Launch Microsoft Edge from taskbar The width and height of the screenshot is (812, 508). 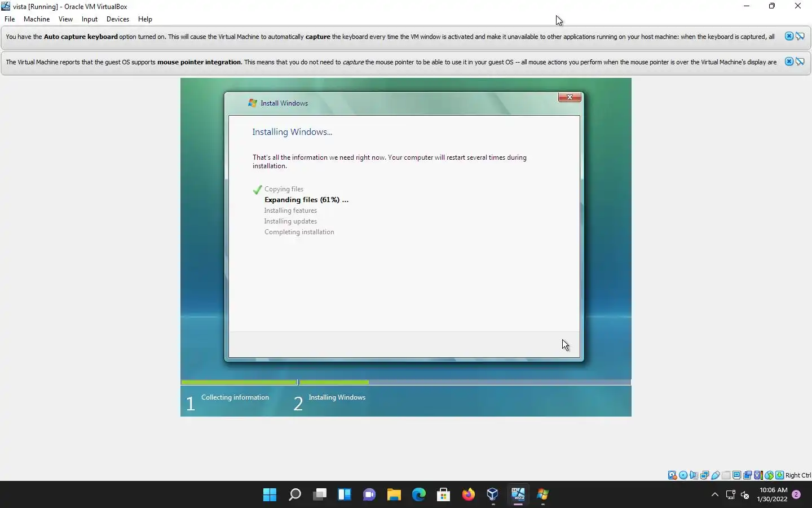click(418, 495)
